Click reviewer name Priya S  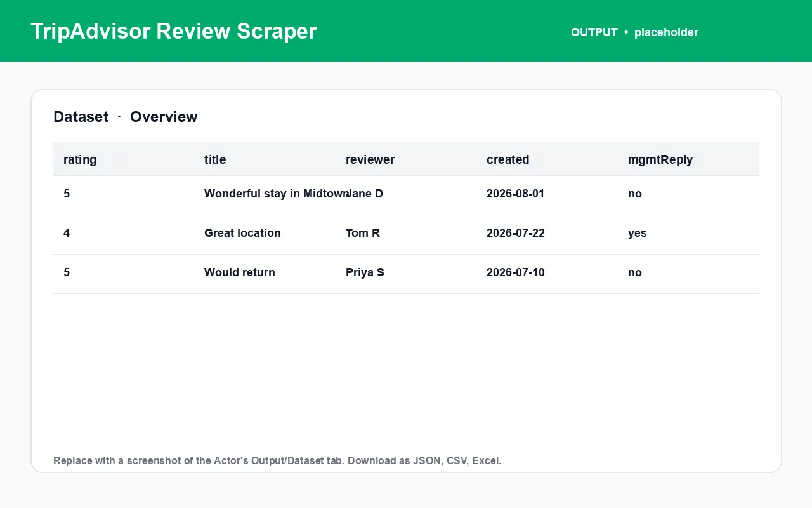[x=365, y=272]
